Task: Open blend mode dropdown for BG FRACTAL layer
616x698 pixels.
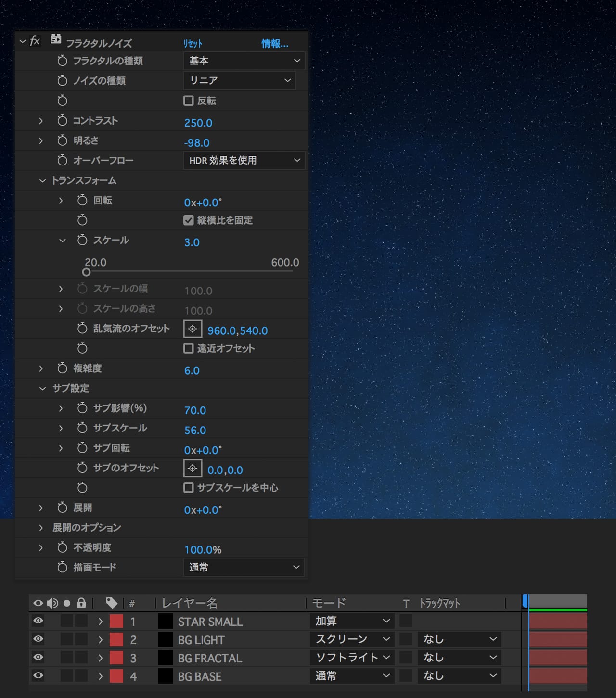Action: pos(352,658)
